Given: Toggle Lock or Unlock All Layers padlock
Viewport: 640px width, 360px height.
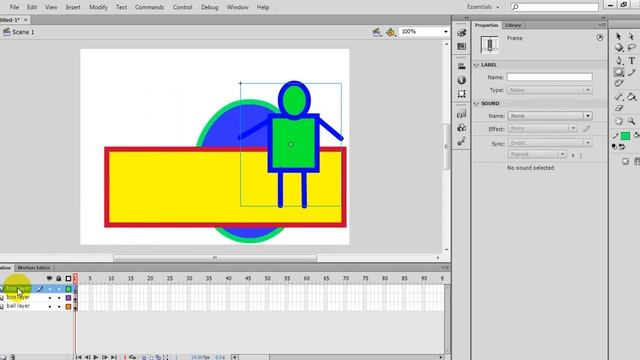Looking at the screenshot, I should coord(59,278).
